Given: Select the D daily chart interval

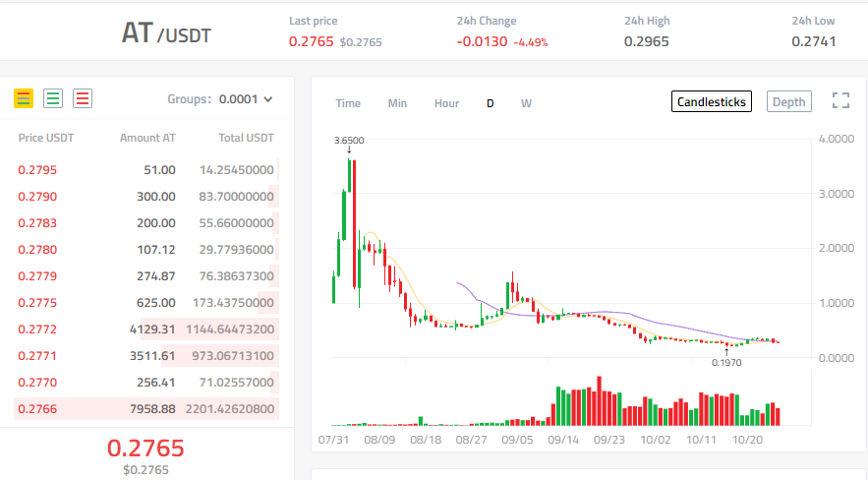Looking at the screenshot, I should pyautogui.click(x=490, y=103).
